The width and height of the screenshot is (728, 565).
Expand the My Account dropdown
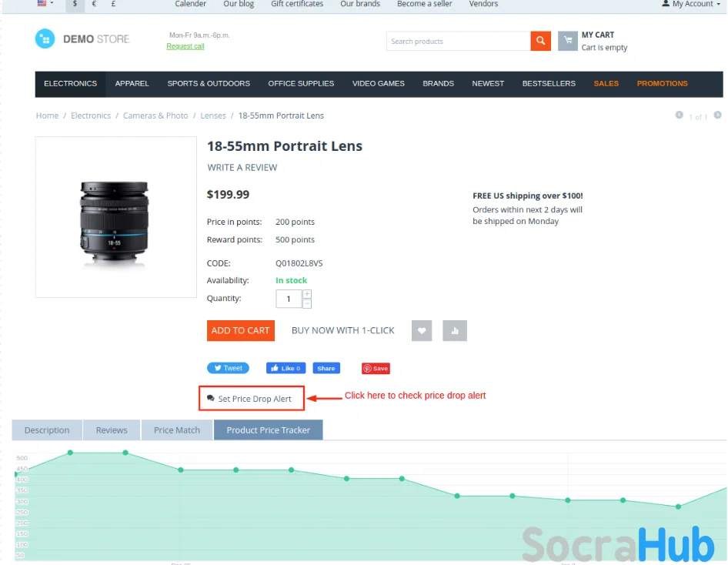click(x=691, y=4)
